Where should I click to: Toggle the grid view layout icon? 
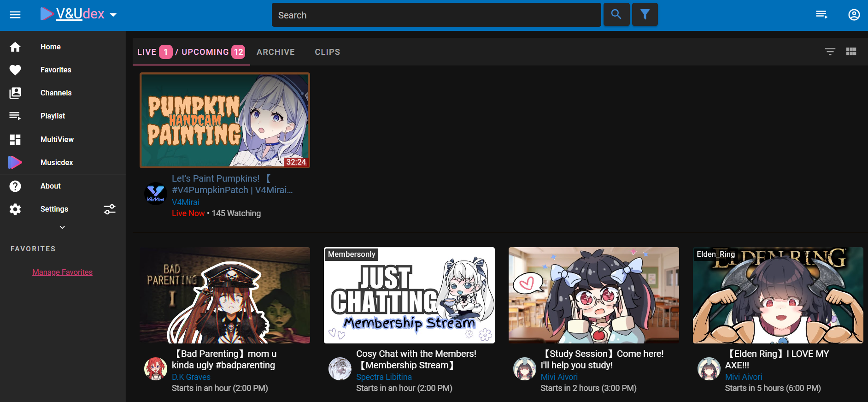coord(851,52)
